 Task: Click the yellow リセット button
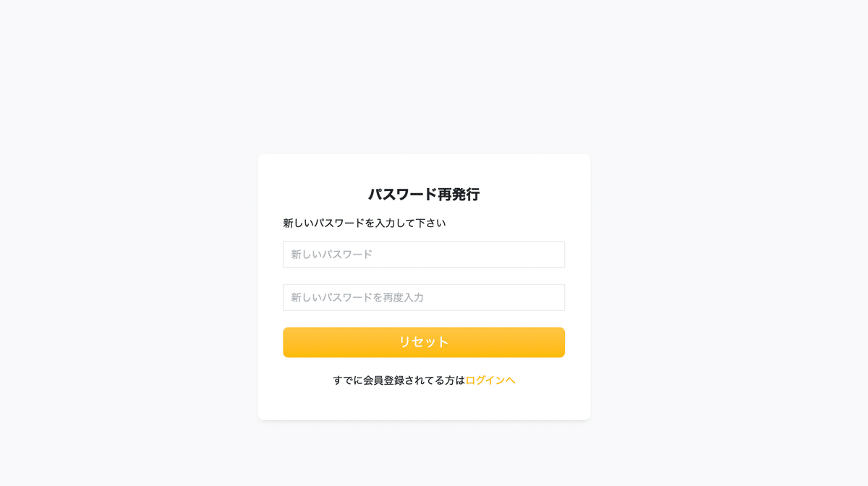[424, 342]
